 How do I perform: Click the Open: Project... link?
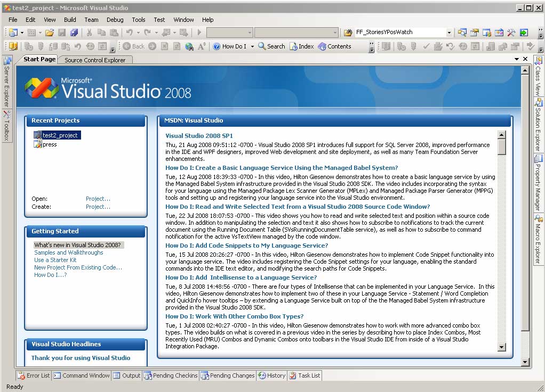tap(98, 199)
